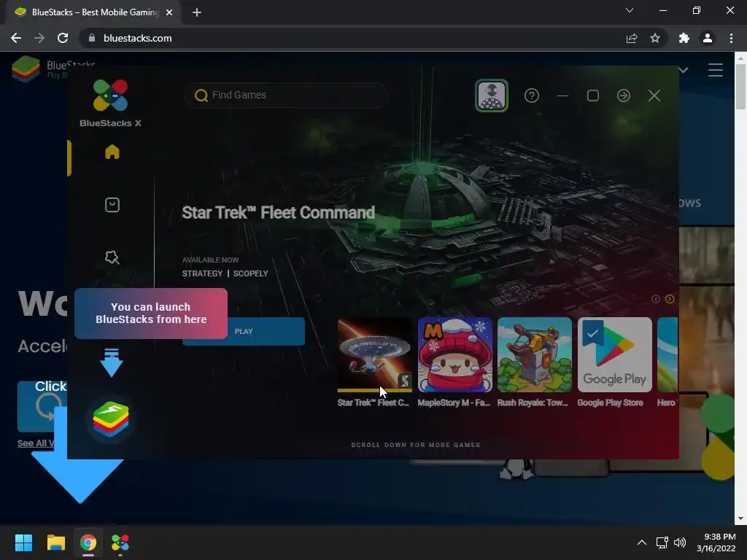Click the Chrome taskbar icon
Screen dimensions: 747x560
88,542
